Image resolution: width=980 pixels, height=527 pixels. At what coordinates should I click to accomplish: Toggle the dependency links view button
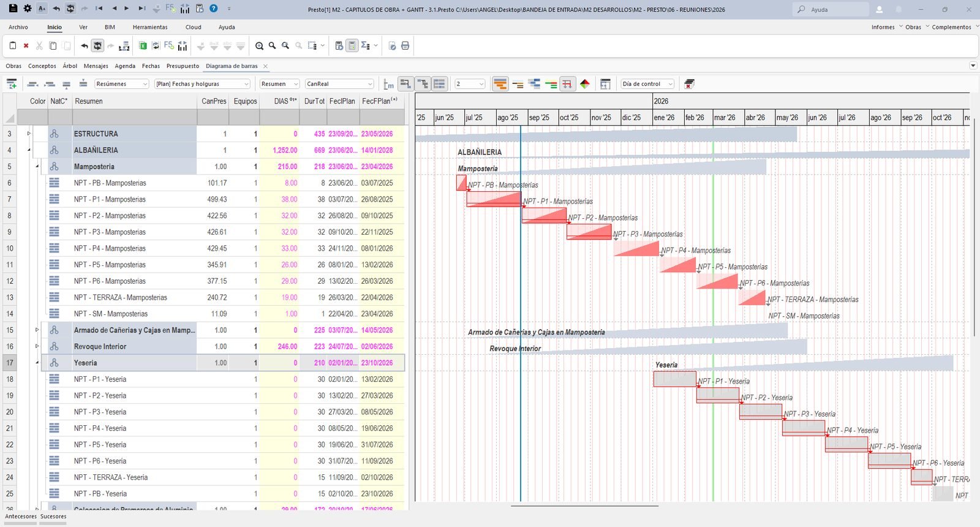(x=405, y=84)
